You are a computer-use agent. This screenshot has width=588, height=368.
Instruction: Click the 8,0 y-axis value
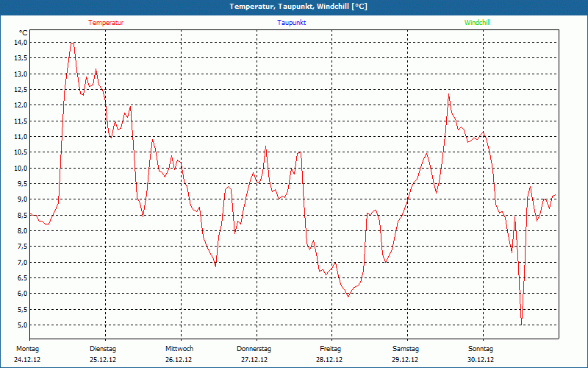pyautogui.click(x=23, y=231)
